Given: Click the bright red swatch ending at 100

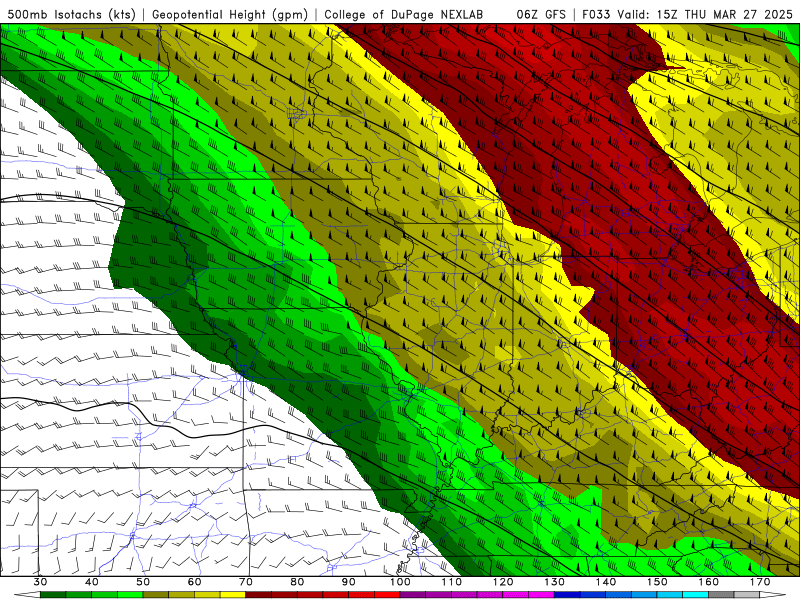Looking at the screenshot, I should 387,595.
